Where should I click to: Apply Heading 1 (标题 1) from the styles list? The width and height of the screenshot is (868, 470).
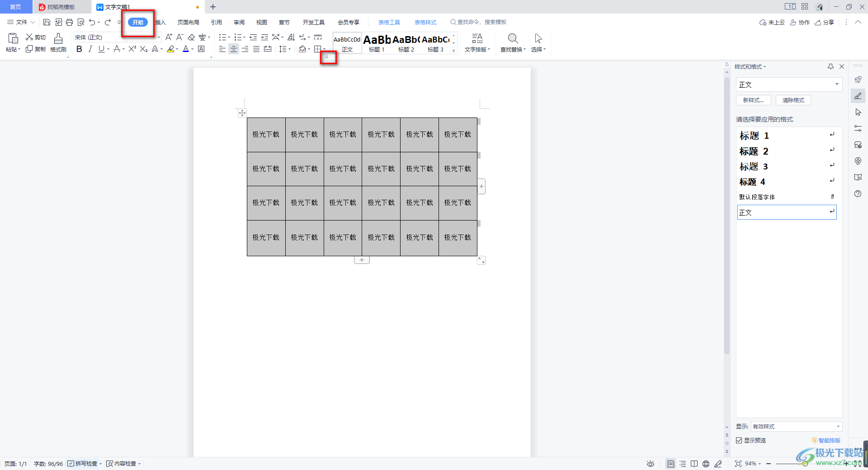[787, 136]
